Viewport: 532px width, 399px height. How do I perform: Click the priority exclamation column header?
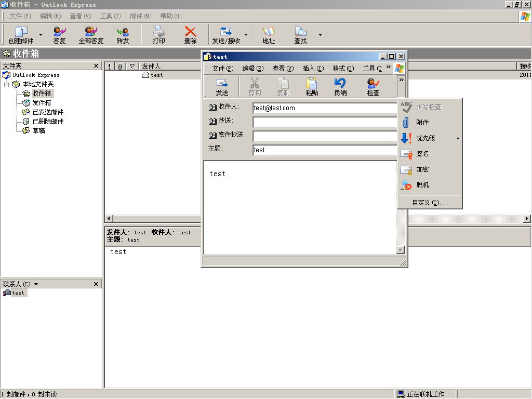109,66
